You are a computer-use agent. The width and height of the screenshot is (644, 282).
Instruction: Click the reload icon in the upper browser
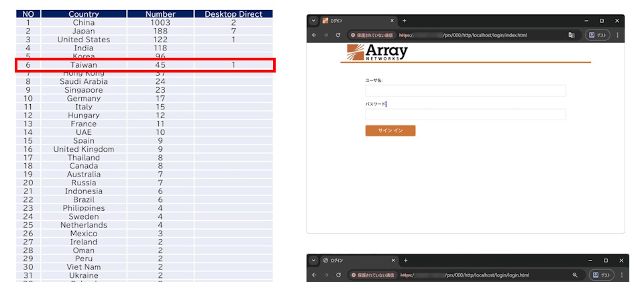(x=337, y=34)
